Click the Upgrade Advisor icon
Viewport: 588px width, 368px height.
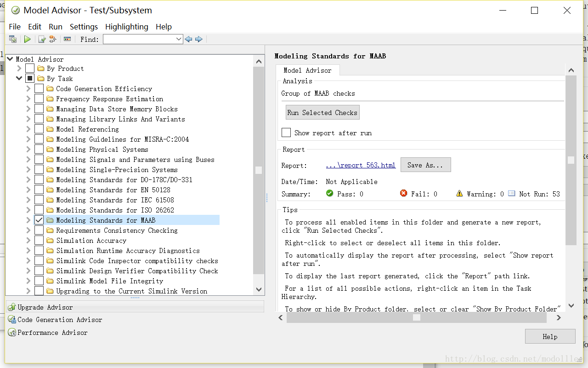point(12,307)
